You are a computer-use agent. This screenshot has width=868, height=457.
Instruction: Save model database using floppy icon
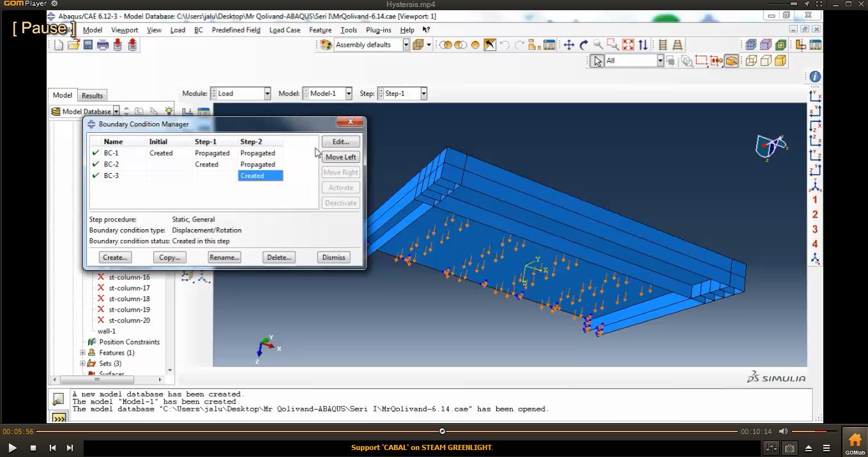pos(88,45)
